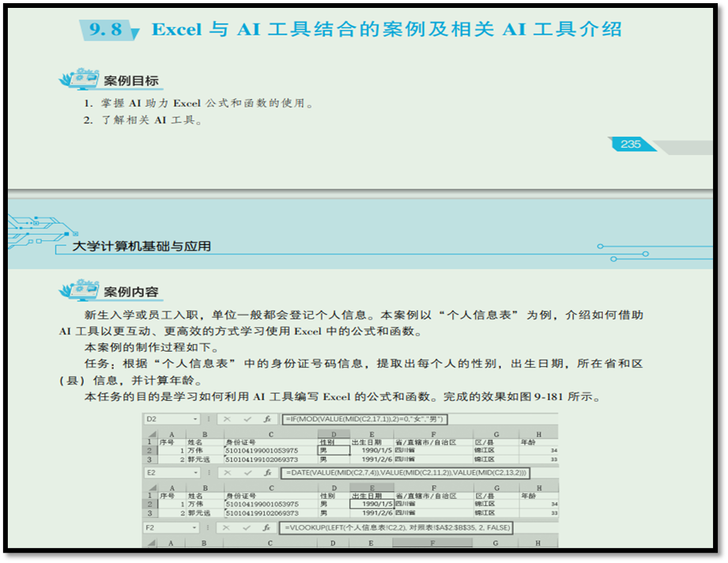Click the paragraph line starting with 新生入学或员工入职
The width and height of the screenshot is (728, 563).
pos(364,315)
